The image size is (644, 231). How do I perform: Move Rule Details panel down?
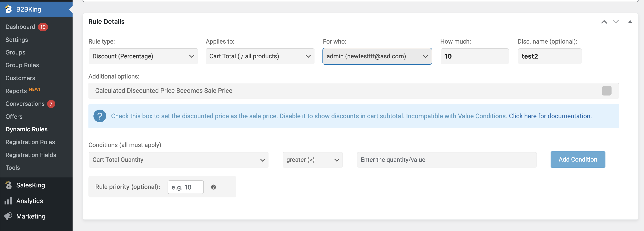616,22
